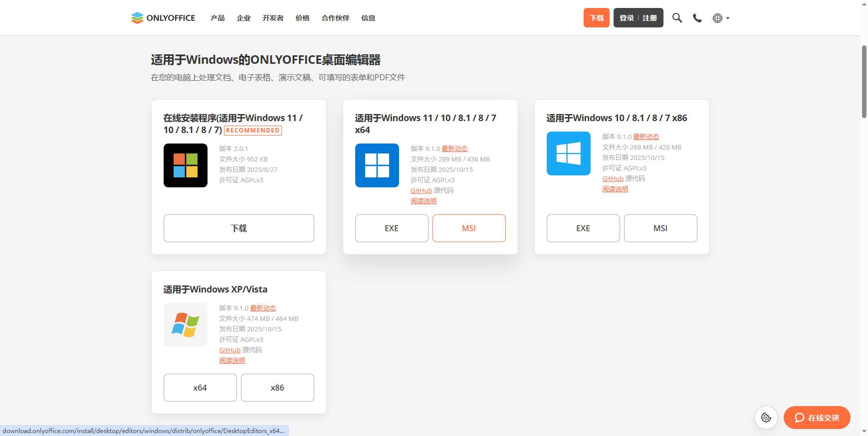Viewport: 868px width, 436px height.
Task: Click the heading 适用于Windows XP/Vista
Action: tap(216, 290)
